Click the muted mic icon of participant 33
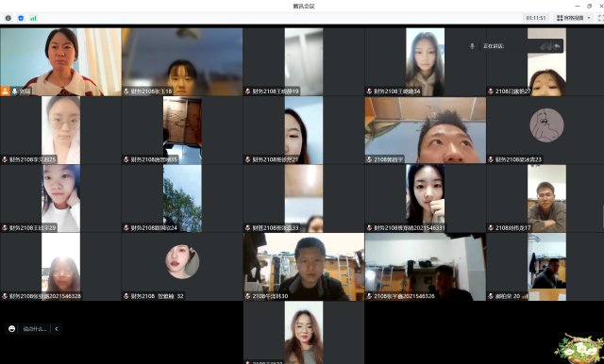This screenshot has width=604, height=364. 247,228
